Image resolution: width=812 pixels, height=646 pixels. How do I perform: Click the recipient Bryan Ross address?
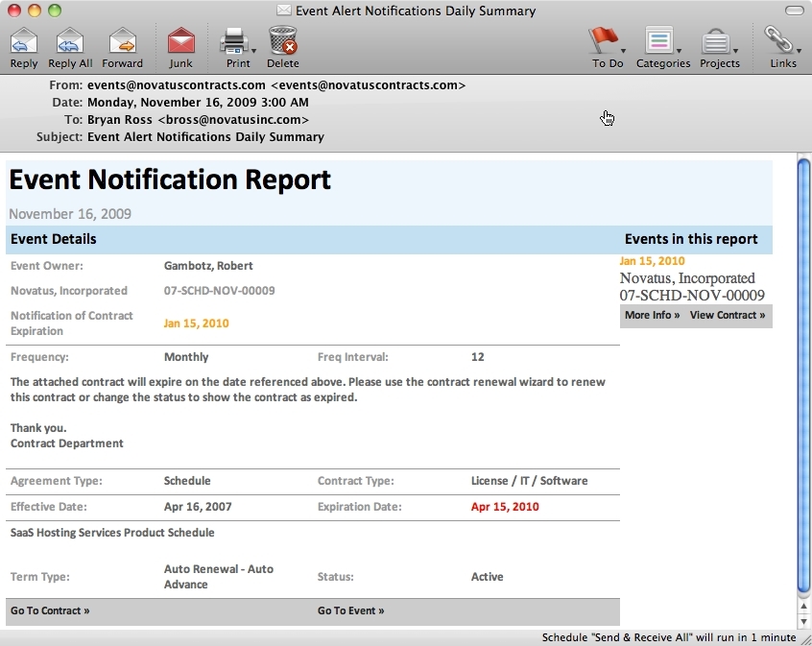198,120
